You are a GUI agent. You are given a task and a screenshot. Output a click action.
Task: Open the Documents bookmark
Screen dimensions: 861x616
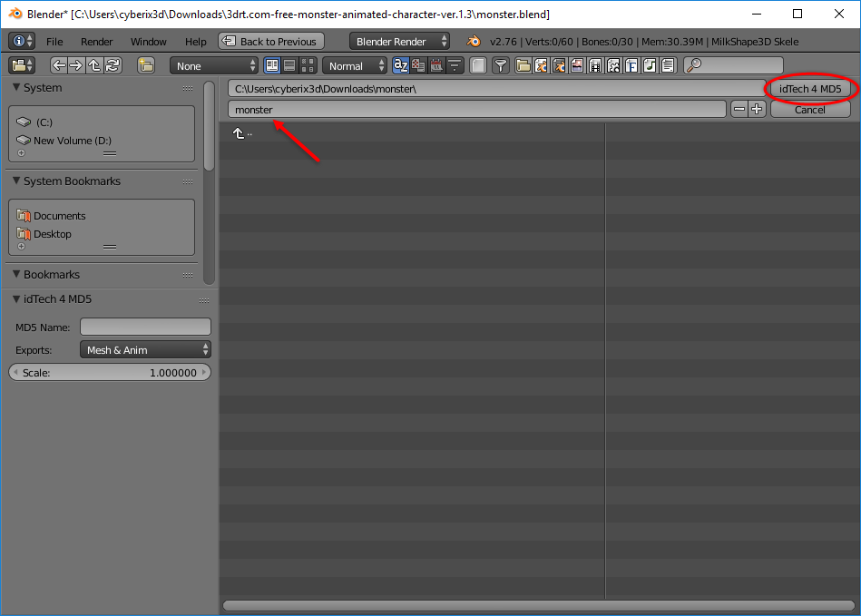(59, 216)
